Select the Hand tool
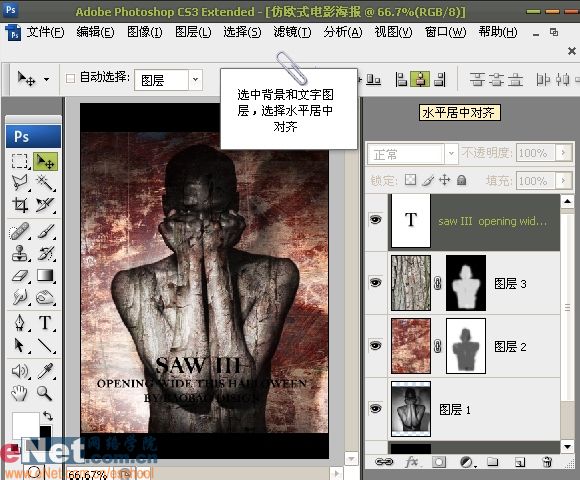580x480 pixels. point(20,393)
